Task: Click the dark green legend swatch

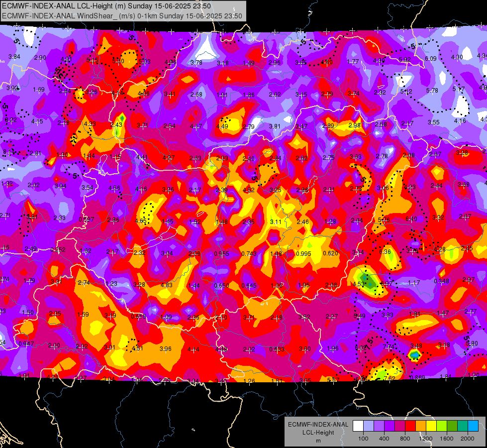Action: (452, 426)
